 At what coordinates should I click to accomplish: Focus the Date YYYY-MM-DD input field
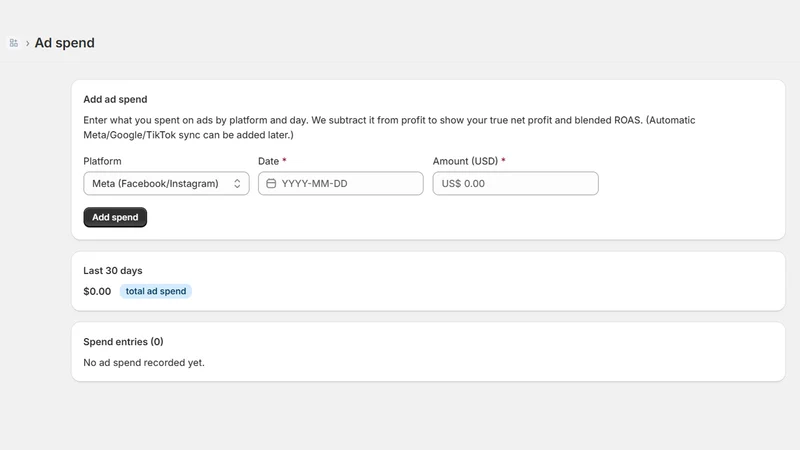click(341, 183)
